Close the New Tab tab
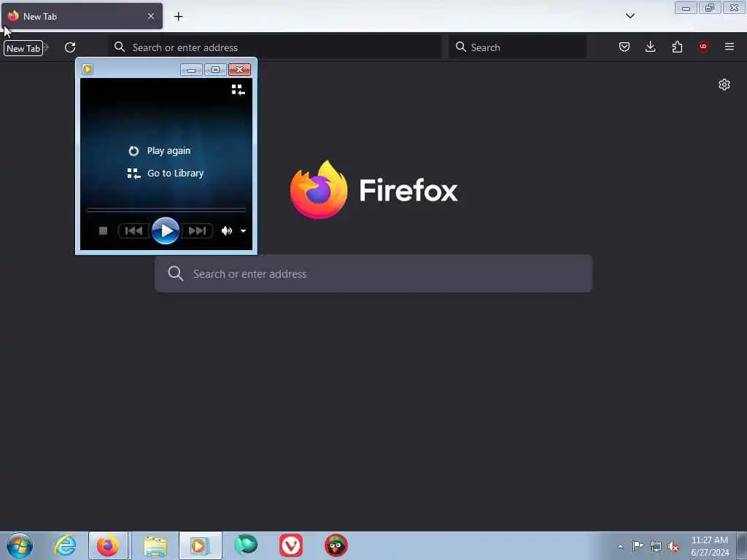Image resolution: width=747 pixels, height=560 pixels. point(151,16)
